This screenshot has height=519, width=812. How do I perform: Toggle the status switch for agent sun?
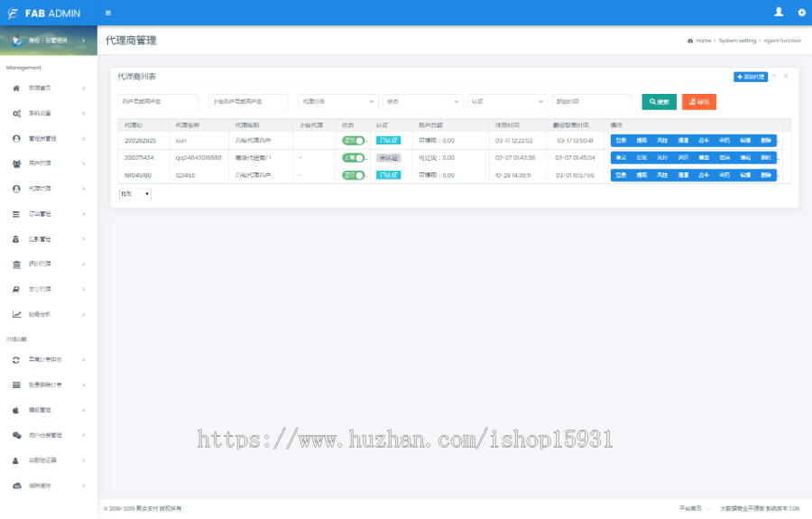click(x=353, y=141)
